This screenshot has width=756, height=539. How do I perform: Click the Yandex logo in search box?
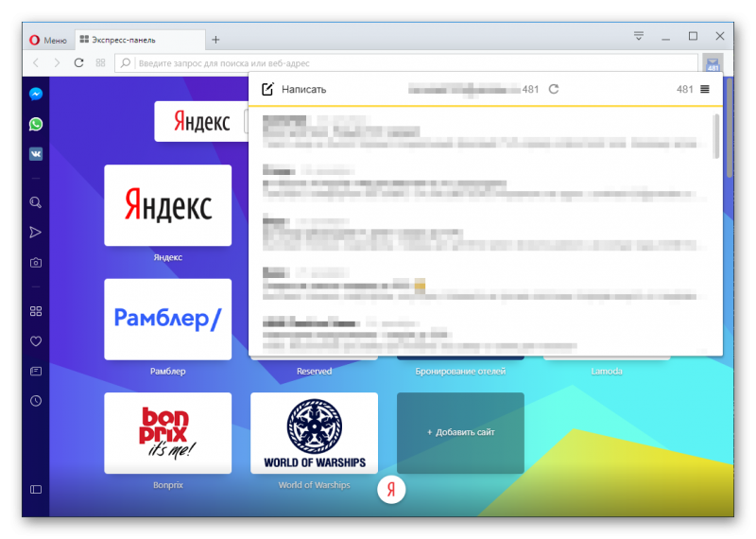coord(201,121)
